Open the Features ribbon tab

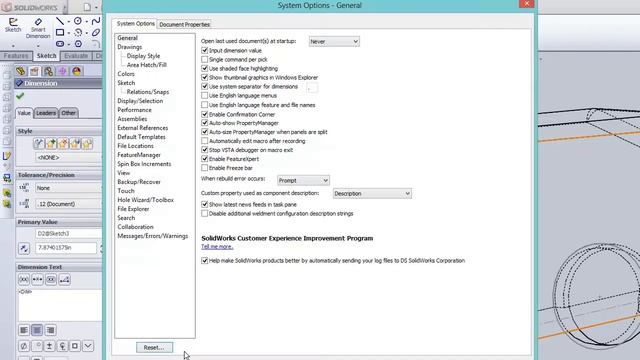pyautogui.click(x=16, y=56)
